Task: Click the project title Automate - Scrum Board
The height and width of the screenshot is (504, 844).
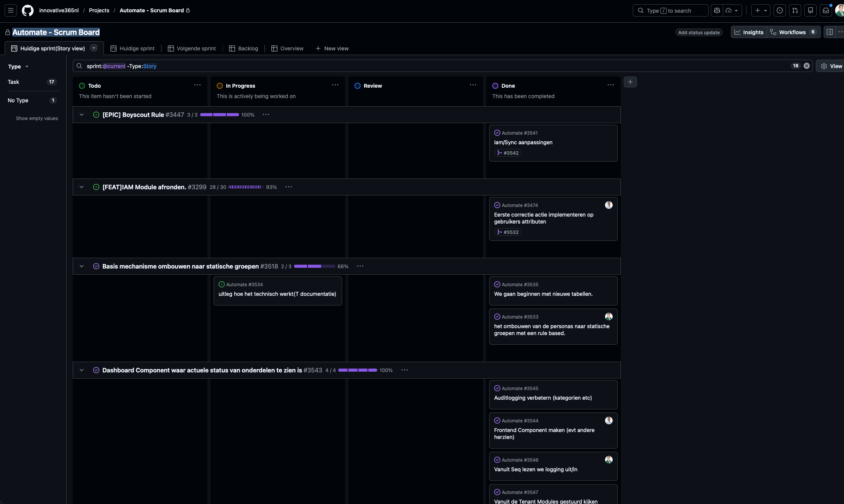Action: [x=56, y=32]
